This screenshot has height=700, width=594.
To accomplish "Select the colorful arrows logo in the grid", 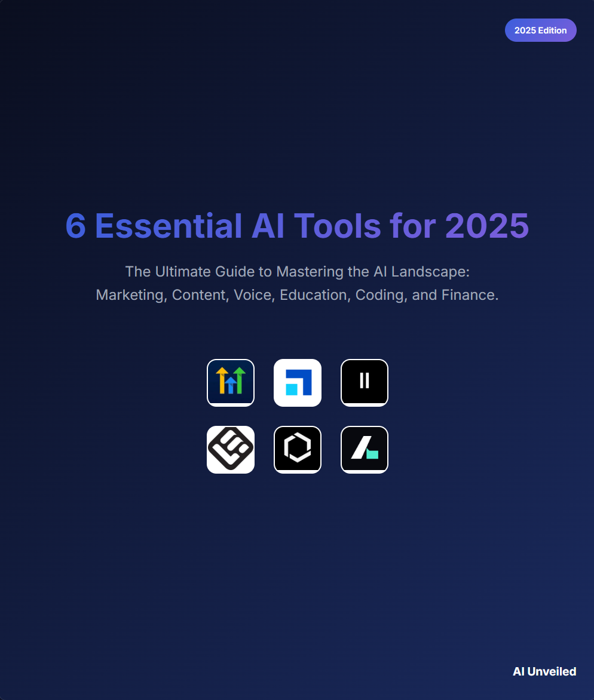I will (231, 383).
